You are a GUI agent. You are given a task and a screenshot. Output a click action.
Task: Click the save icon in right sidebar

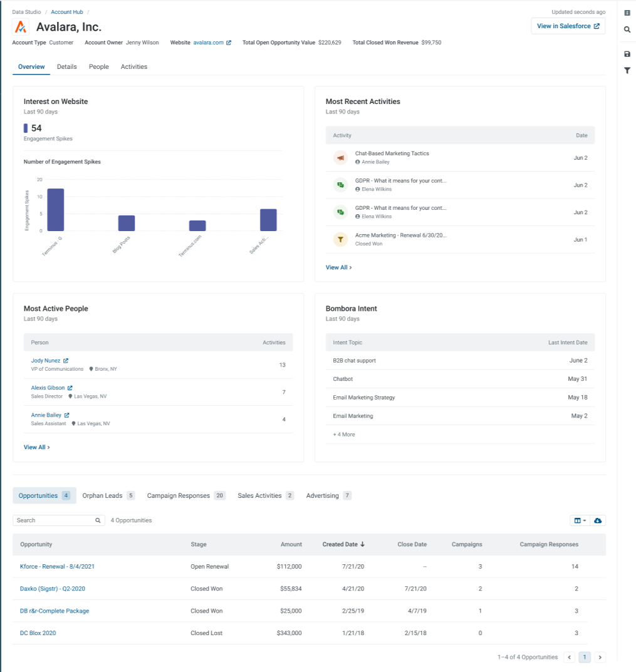point(627,54)
